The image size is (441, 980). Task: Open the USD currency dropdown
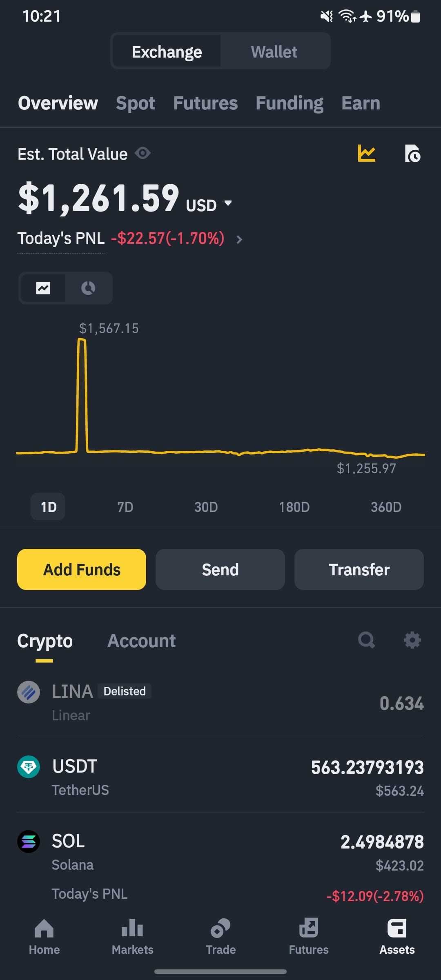(x=209, y=205)
